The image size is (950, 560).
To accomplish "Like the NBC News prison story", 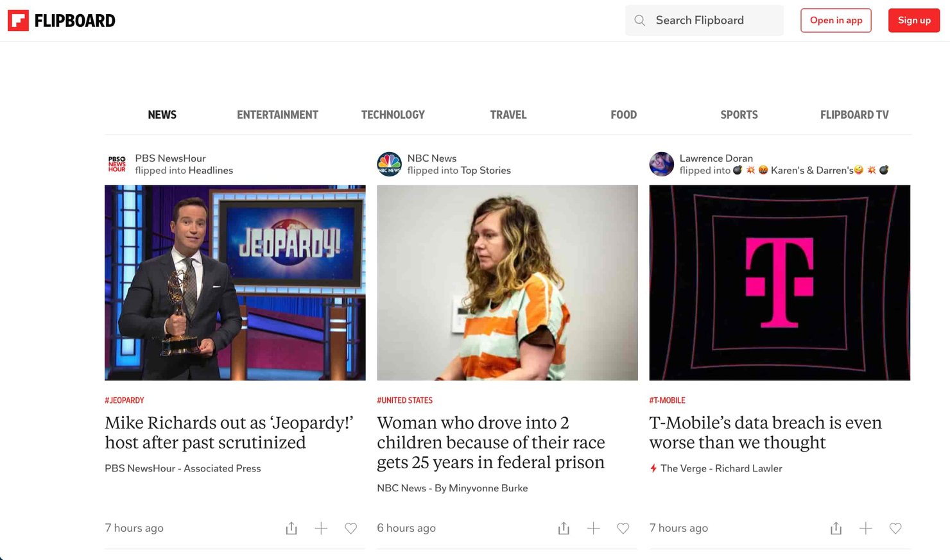I will coord(623,528).
